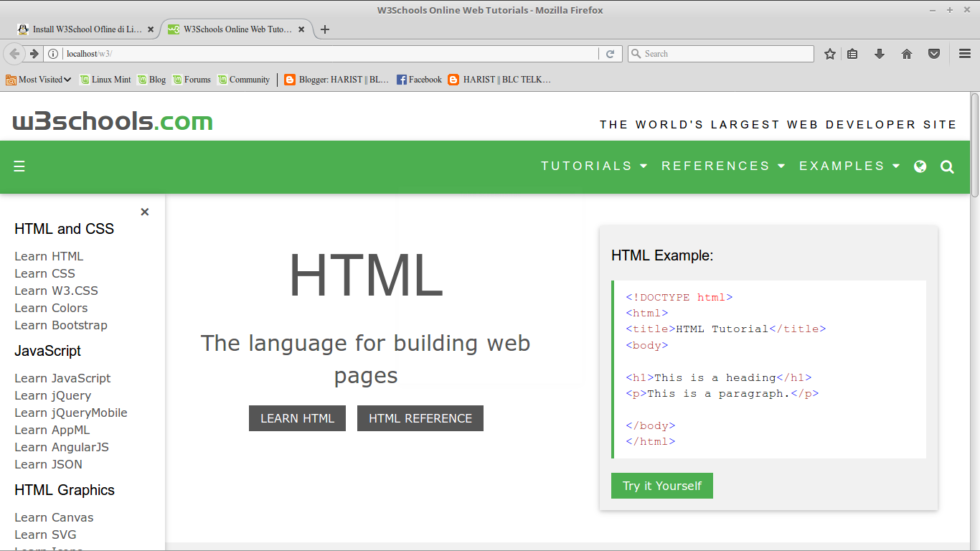Open the Learn Colors sidebar link
The height and width of the screenshot is (551, 980).
click(x=51, y=308)
